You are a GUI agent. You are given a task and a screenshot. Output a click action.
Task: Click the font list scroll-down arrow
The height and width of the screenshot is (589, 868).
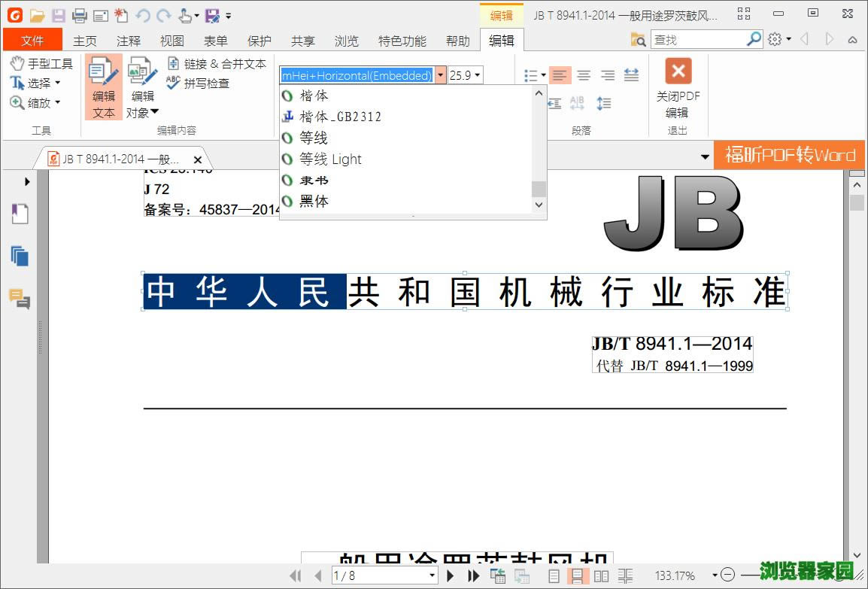coord(539,205)
